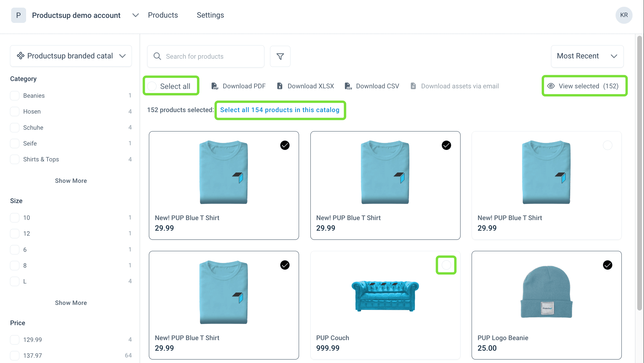This screenshot has height=363, width=644.
Task: Click the Download PDF label
Action: tap(244, 86)
